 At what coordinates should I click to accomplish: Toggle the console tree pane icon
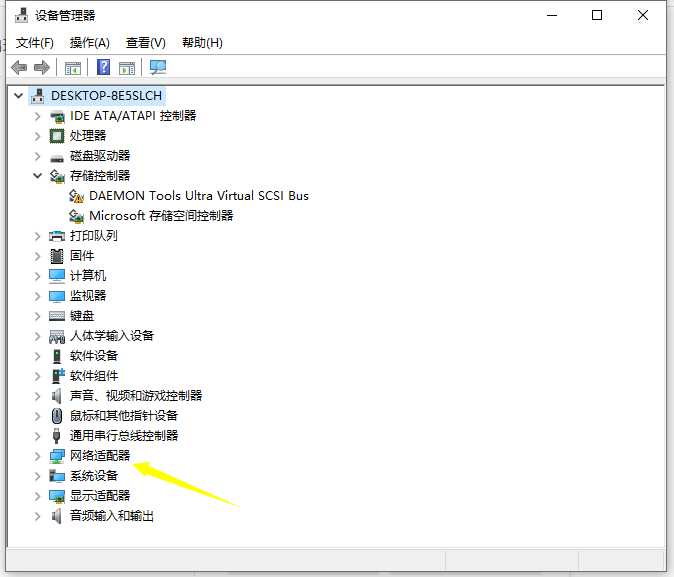[x=73, y=68]
